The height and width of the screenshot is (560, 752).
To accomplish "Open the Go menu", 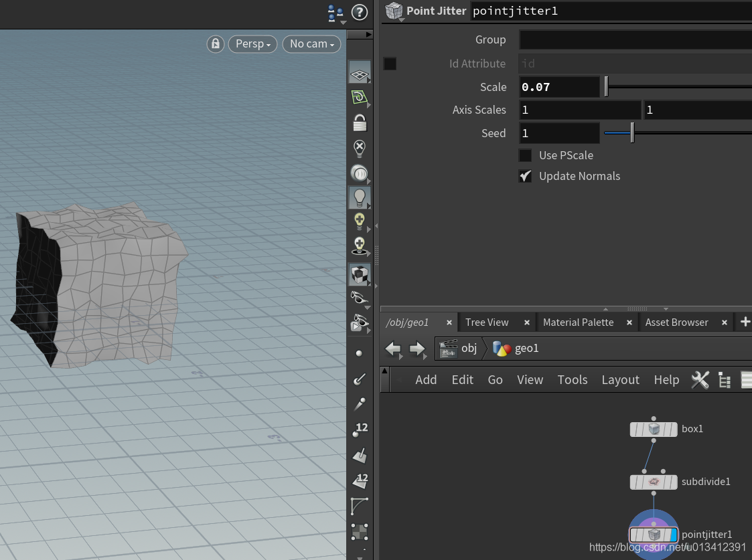I will point(495,380).
